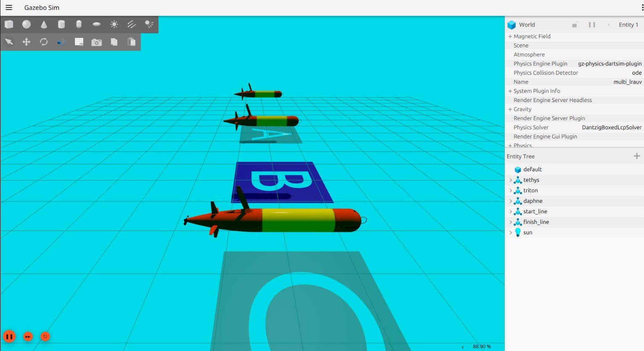Insert an ellipsoid shape

pos(97,24)
